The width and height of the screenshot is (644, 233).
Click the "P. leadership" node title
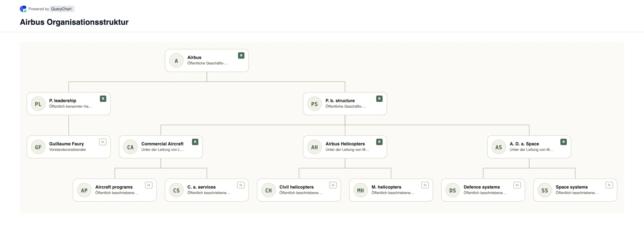pos(63,101)
